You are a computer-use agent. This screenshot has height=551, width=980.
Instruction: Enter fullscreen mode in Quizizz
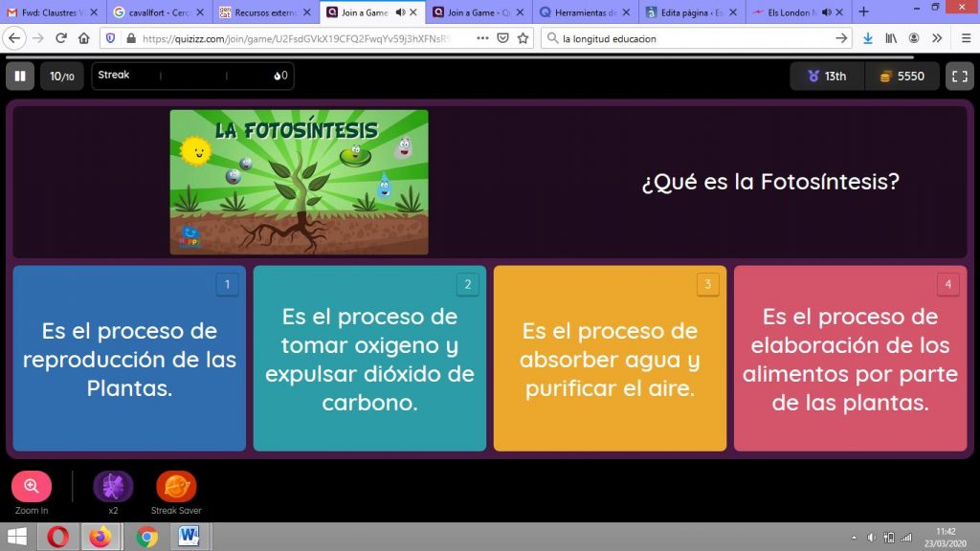(x=960, y=77)
